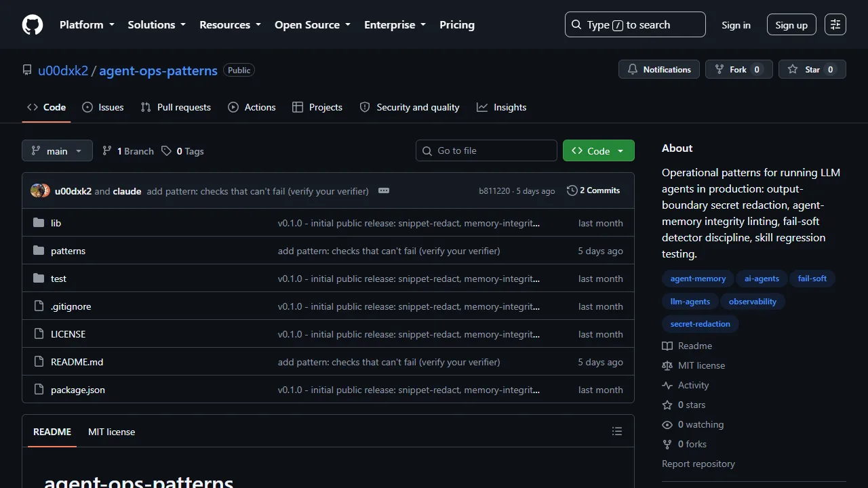View the 2 Commits history link

coord(593,190)
